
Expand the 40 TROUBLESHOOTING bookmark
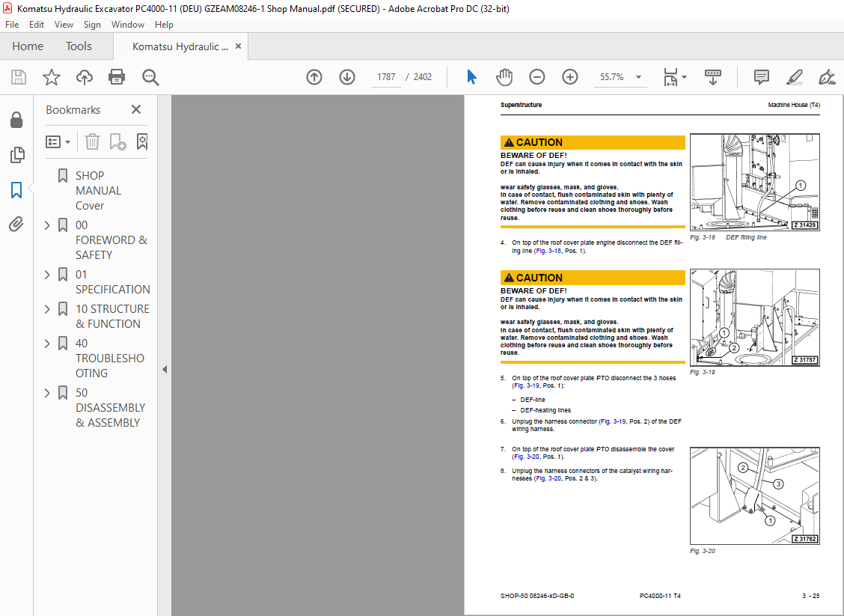pyautogui.click(x=47, y=344)
